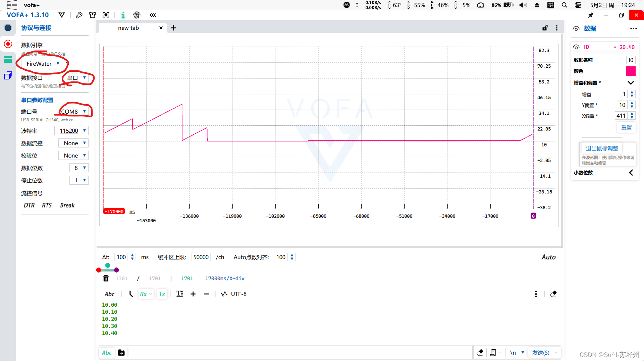644x361 pixels.
Task: Click the 重置 reset button
Action: pyautogui.click(x=626, y=128)
